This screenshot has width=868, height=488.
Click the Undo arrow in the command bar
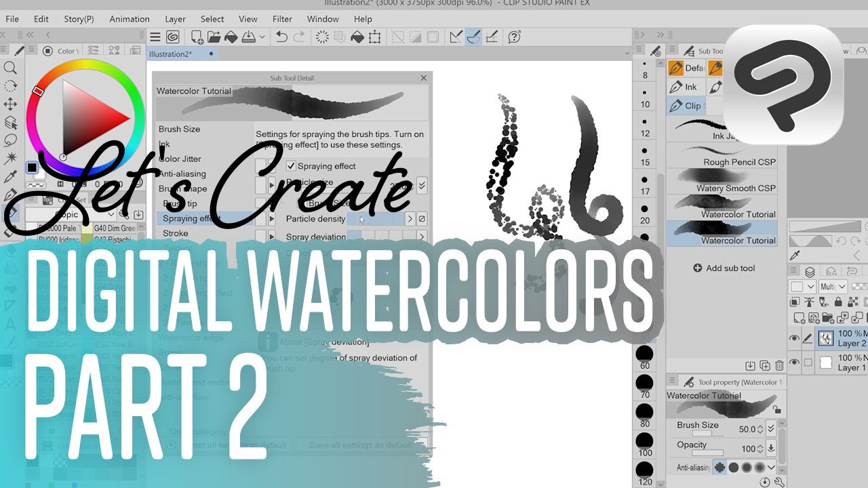tap(282, 37)
